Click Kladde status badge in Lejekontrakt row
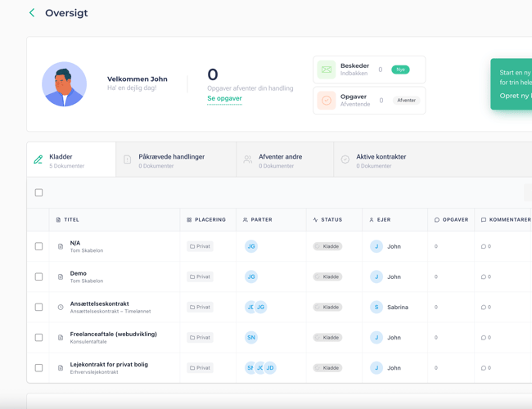Viewport: 532px width, 409px height. click(x=327, y=367)
